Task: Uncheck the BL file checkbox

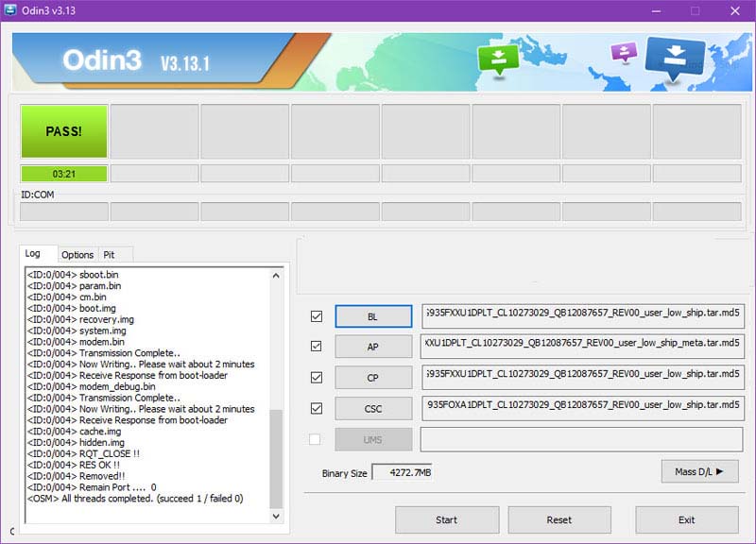Action: pos(317,316)
